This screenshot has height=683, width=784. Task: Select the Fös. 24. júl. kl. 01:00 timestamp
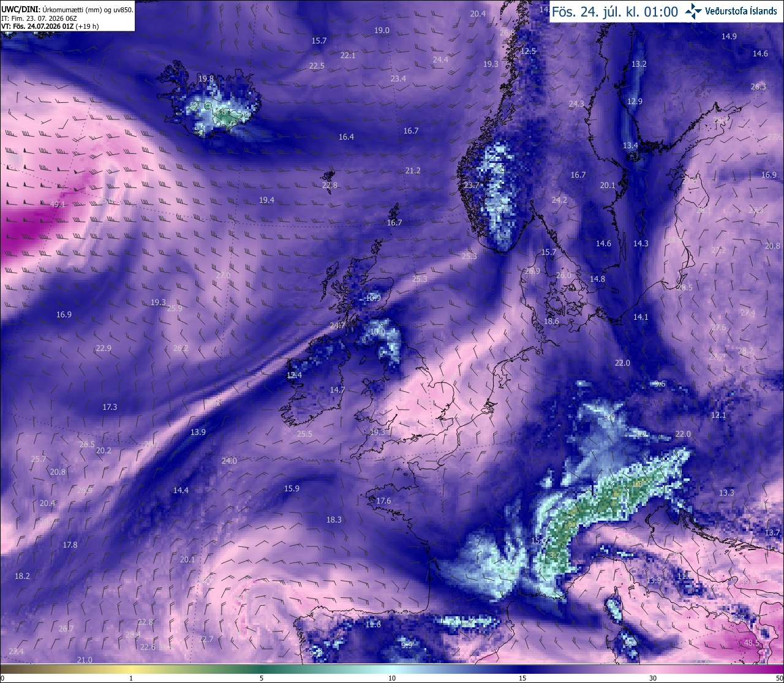pos(615,12)
